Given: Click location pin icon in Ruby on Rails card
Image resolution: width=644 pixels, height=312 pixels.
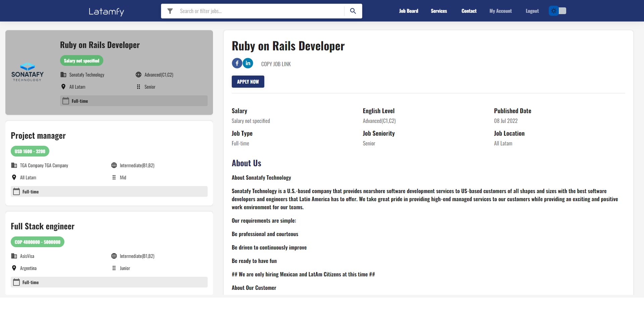Looking at the screenshot, I should coord(63,87).
